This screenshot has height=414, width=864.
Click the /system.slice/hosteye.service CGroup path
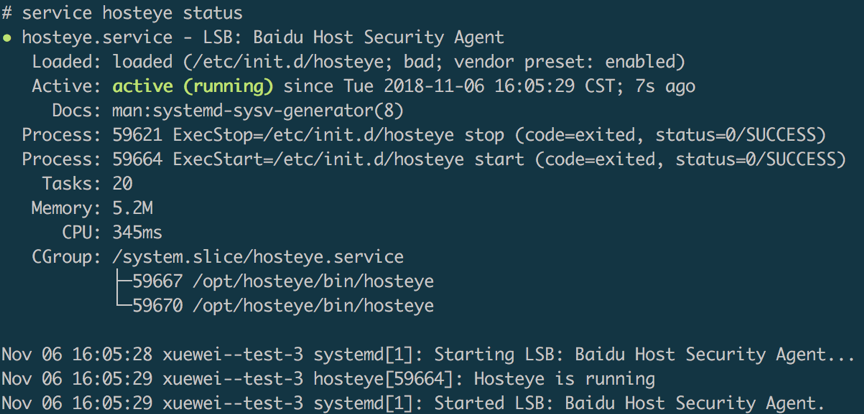pyautogui.click(x=258, y=257)
